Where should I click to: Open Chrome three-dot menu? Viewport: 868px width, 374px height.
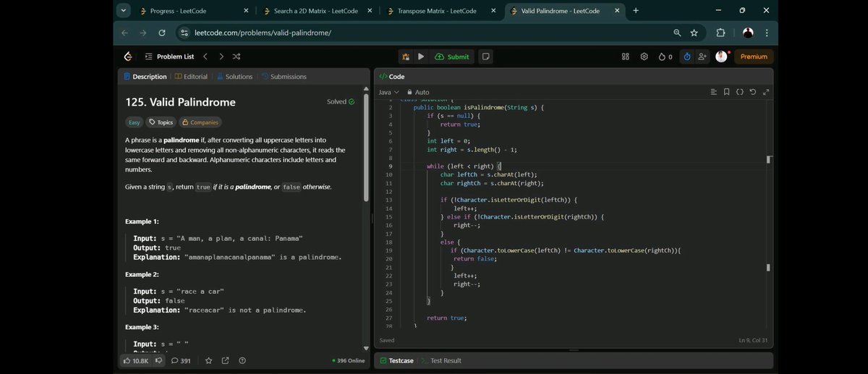tap(767, 33)
